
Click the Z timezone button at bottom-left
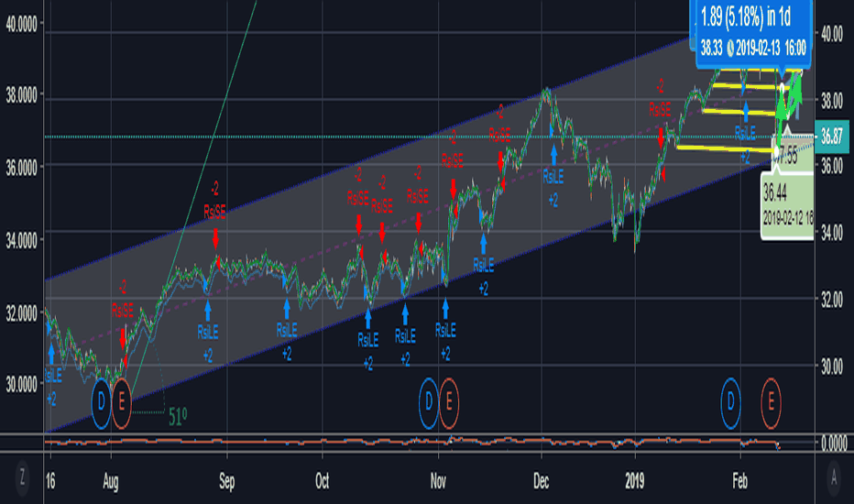point(22,477)
